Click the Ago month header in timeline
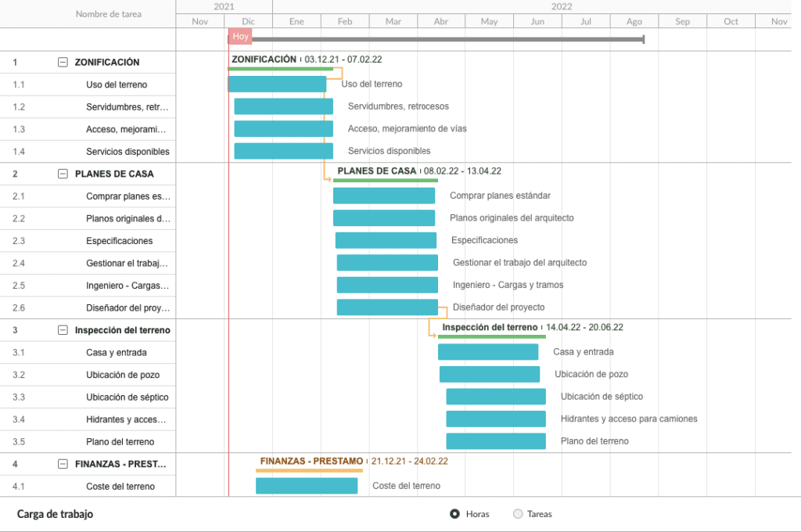Image resolution: width=801 pixels, height=532 pixels. pos(634,21)
